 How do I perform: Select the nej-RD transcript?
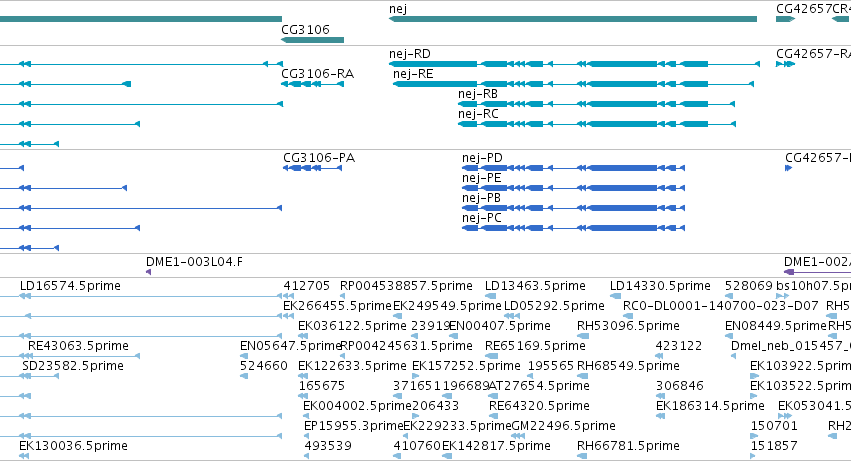574,64
